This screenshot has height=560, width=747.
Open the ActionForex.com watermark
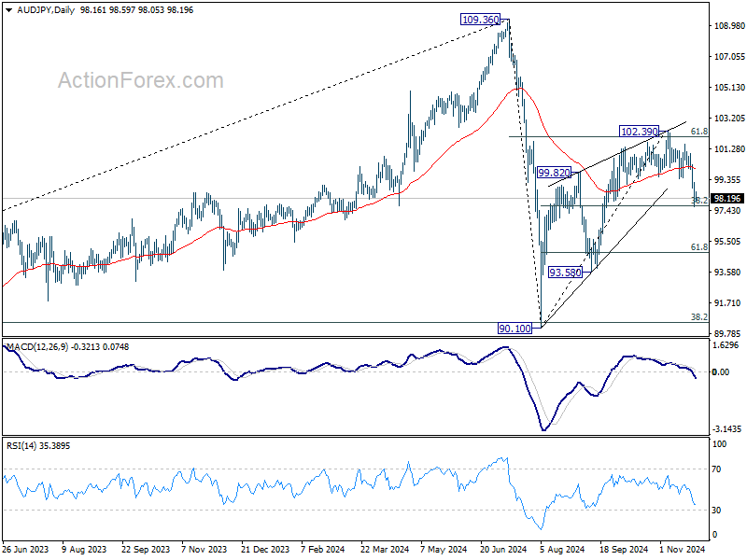click(141, 80)
